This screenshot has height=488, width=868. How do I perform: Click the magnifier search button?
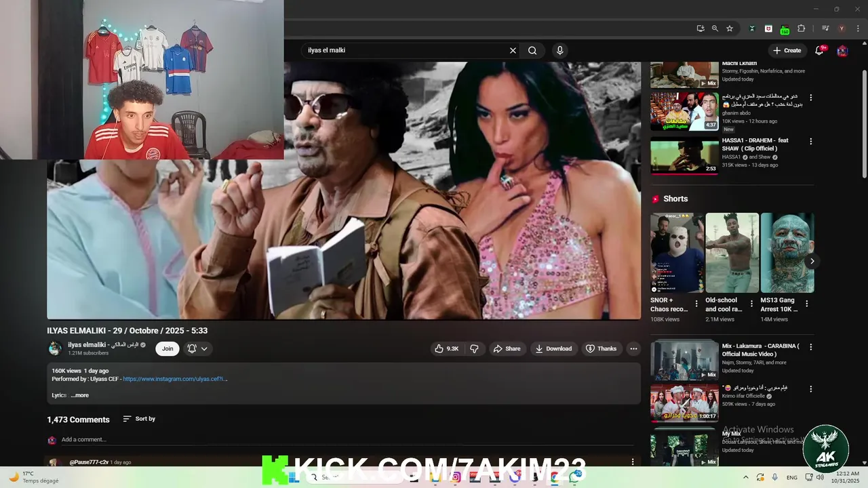pos(532,50)
